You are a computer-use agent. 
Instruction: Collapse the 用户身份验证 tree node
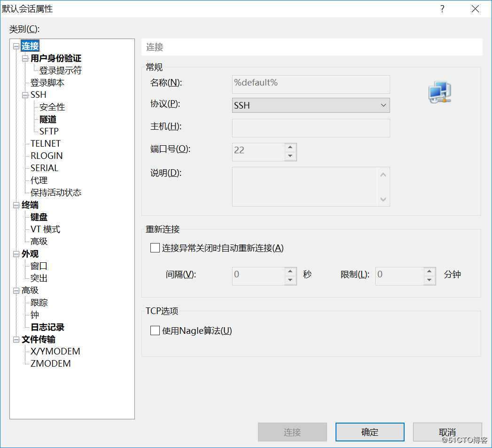tap(25, 58)
